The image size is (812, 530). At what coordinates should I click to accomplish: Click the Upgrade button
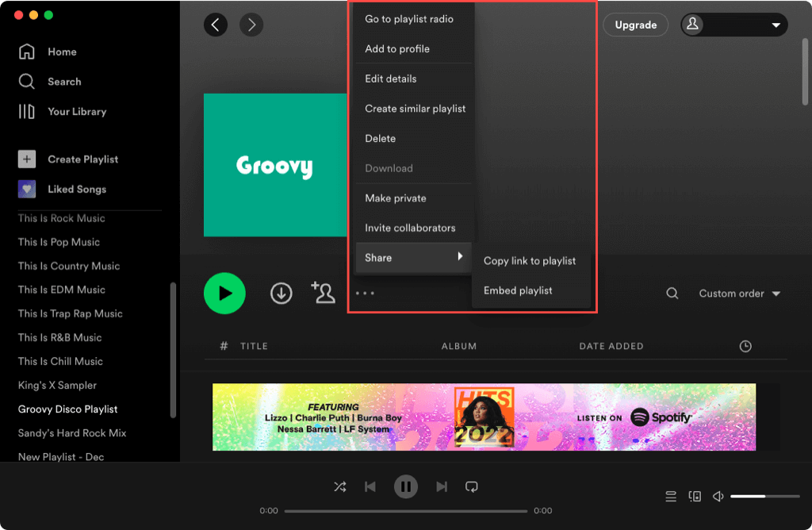(x=635, y=25)
